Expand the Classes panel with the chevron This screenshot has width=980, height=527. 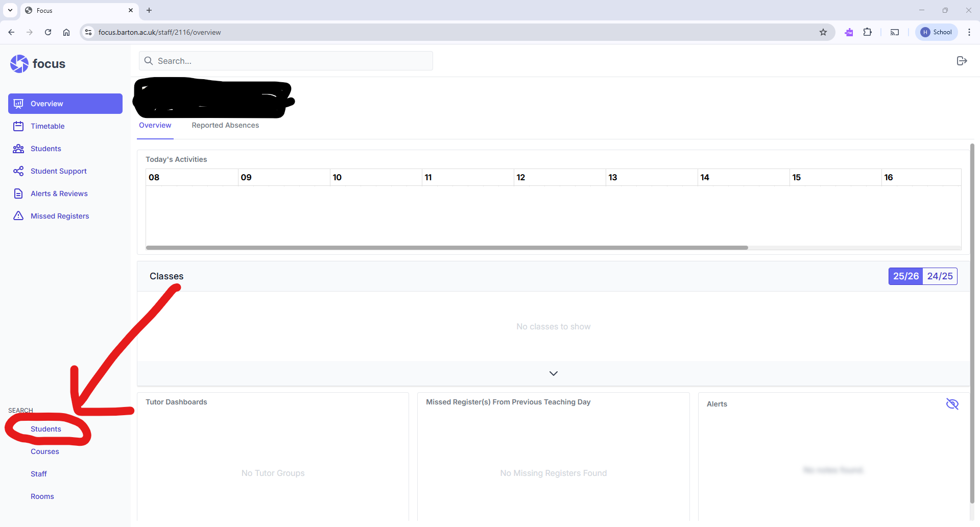click(x=553, y=373)
